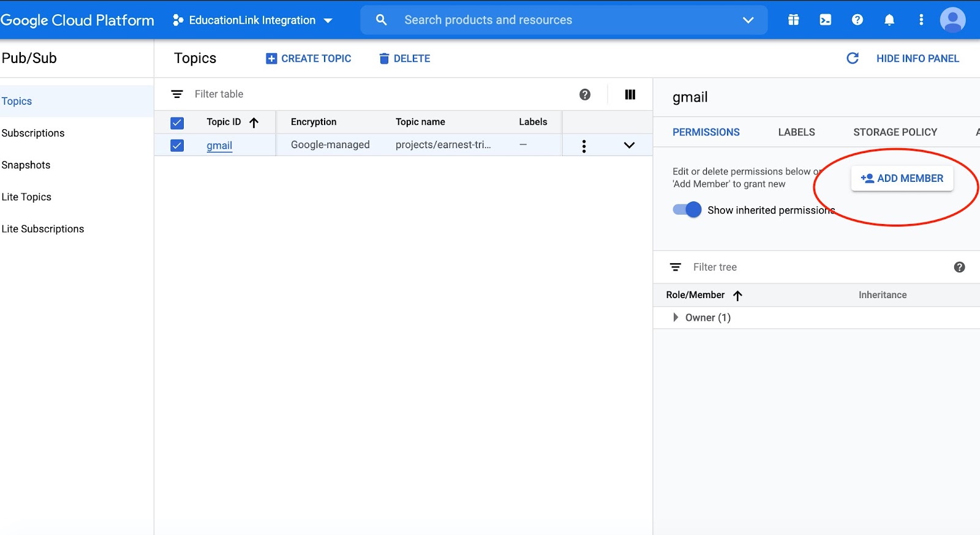Image resolution: width=980 pixels, height=535 pixels.
Task: Open gmail row three-dot actions menu
Action: (x=584, y=146)
